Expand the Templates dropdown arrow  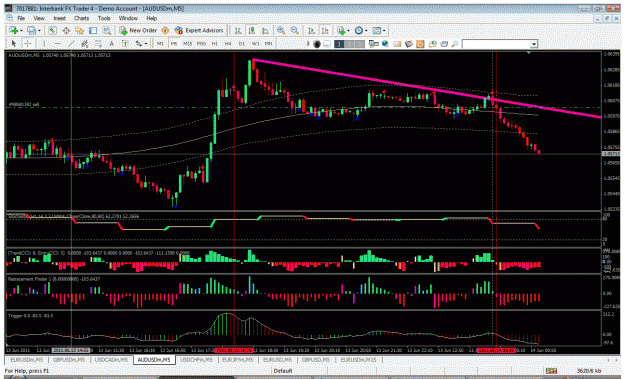pos(384,31)
